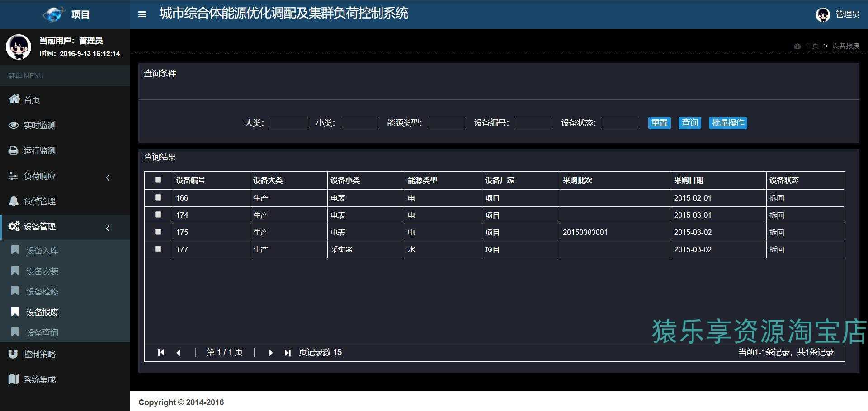Click the breadcrumb dashboard icon
868x411 pixels.
coord(797,46)
